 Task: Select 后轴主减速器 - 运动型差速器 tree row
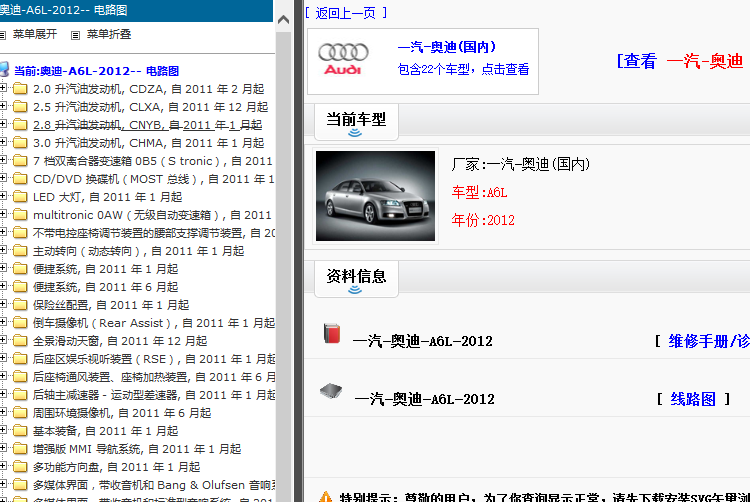point(154,395)
